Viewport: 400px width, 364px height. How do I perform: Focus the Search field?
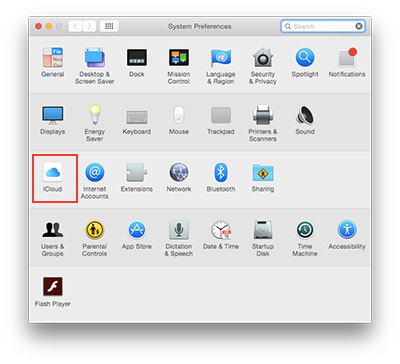coord(323,26)
